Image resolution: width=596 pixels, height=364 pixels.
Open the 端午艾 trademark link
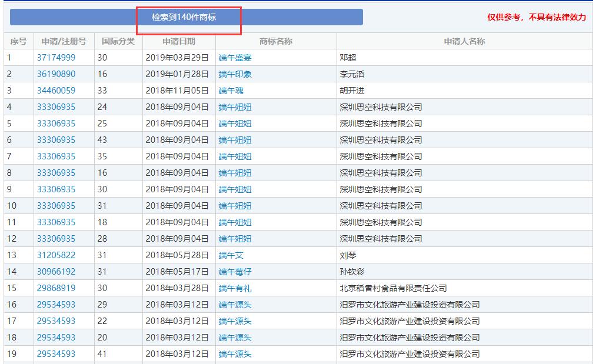(x=231, y=255)
